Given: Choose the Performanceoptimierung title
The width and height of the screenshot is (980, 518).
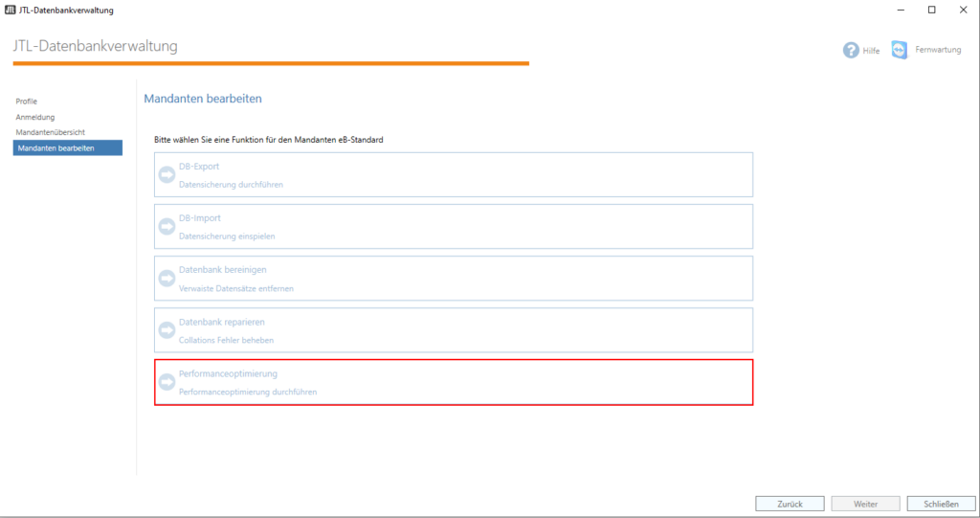Looking at the screenshot, I should [228, 374].
